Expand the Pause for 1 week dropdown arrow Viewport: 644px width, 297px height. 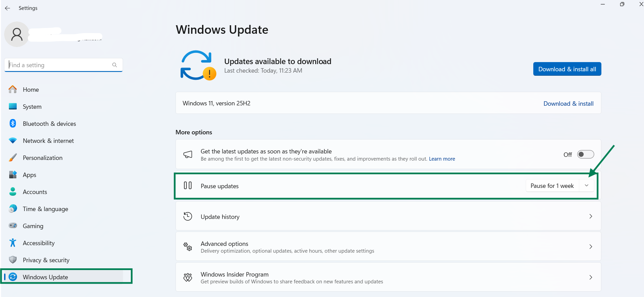point(587,185)
